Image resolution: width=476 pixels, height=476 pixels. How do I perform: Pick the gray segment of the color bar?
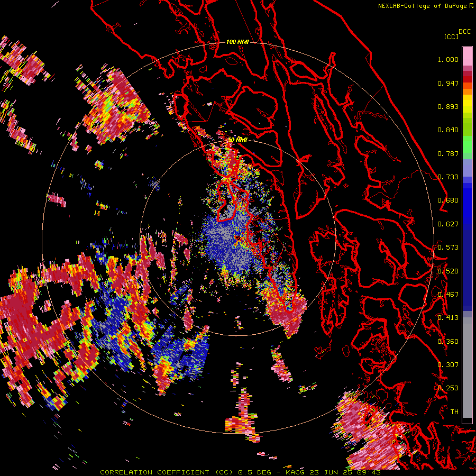[x=467, y=368]
